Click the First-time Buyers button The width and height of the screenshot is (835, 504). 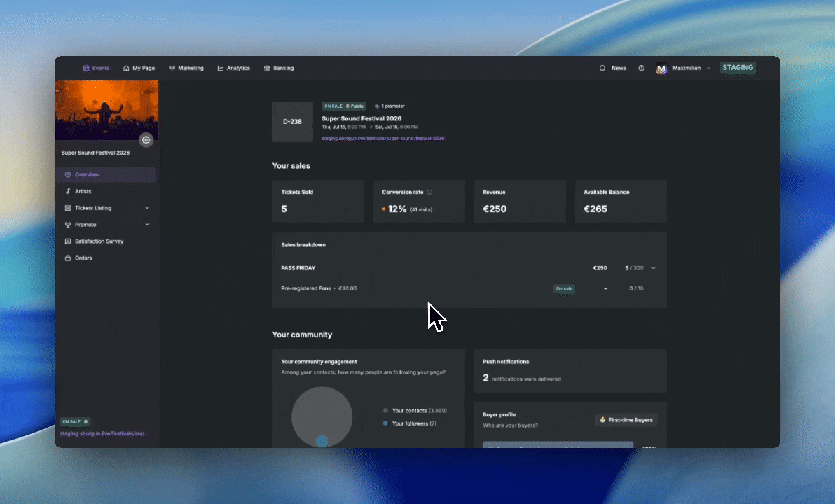click(626, 420)
